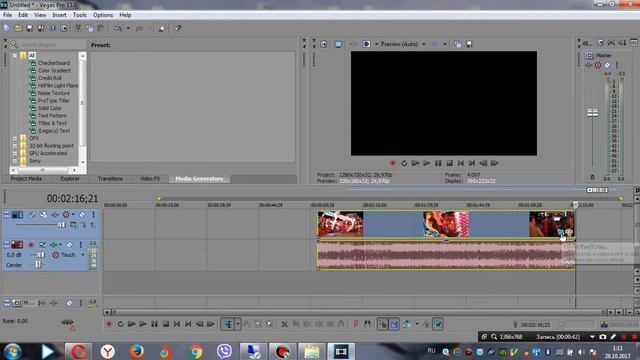Open edit tool selector dropdown arrow

[238, 324]
